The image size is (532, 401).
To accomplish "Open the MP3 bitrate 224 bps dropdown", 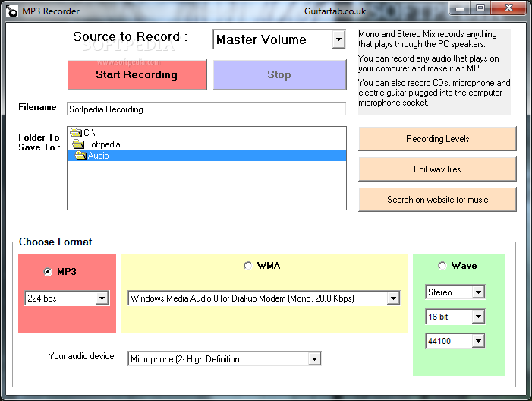I will pyautogui.click(x=102, y=298).
